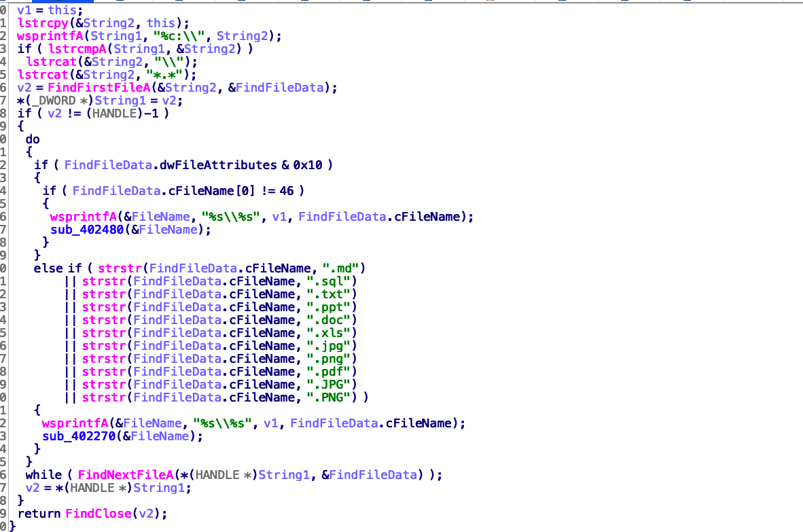Select the lowercase ".png" extension string

tap(328, 359)
